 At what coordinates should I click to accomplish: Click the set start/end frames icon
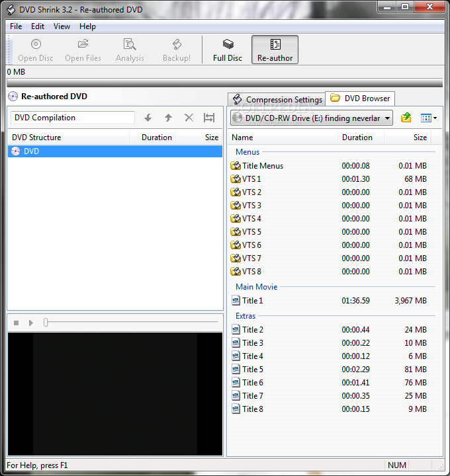209,118
